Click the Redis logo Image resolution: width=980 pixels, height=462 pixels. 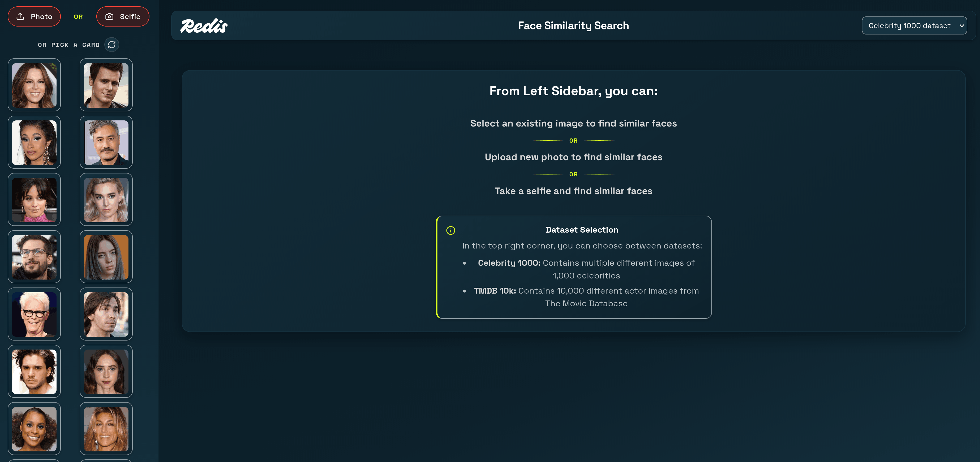(x=204, y=26)
